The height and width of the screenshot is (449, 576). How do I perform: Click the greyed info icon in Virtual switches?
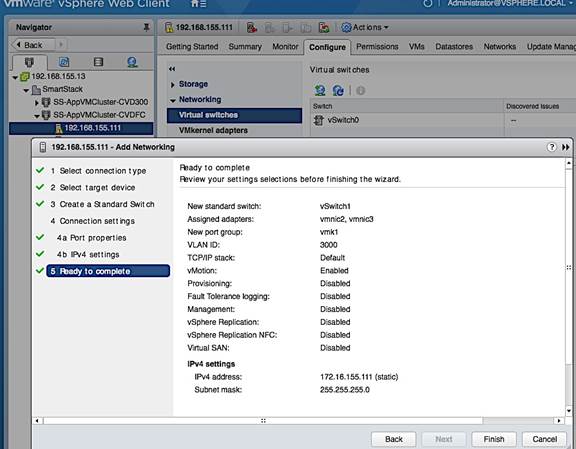click(x=361, y=90)
